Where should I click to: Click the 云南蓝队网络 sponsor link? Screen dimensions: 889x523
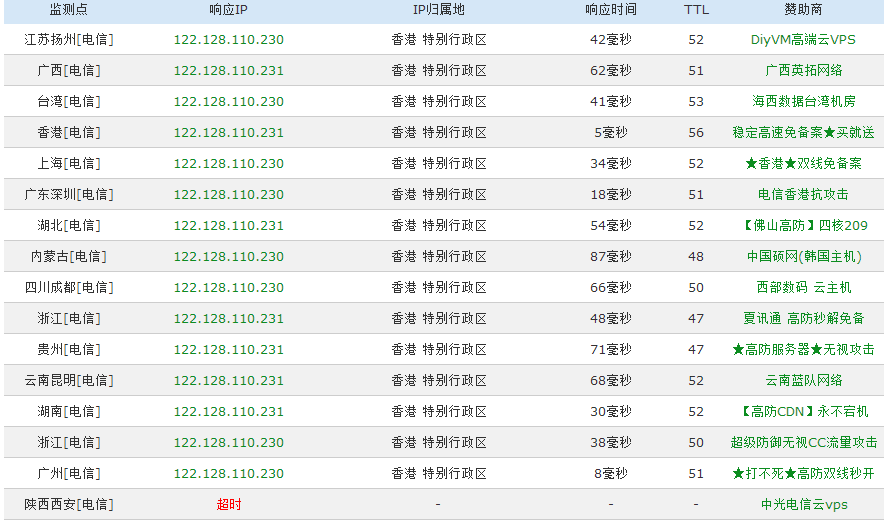click(x=803, y=381)
